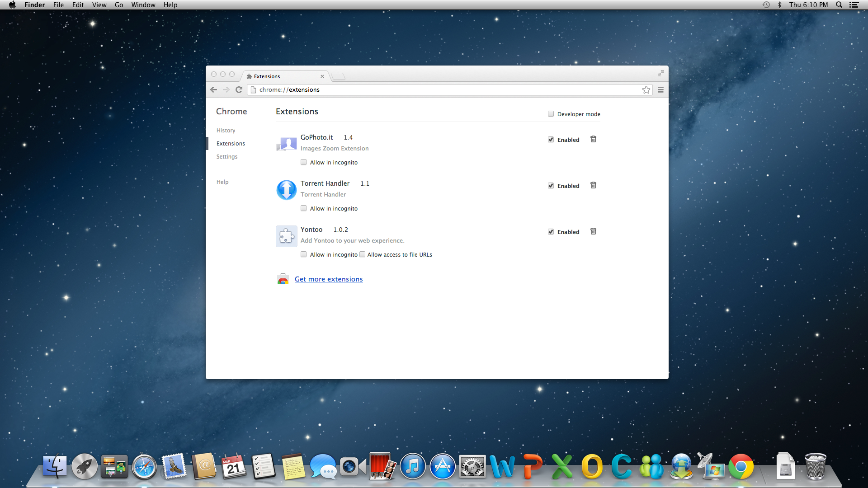Click inside the address bar
Image resolution: width=868 pixels, height=488 pixels.
407,89
